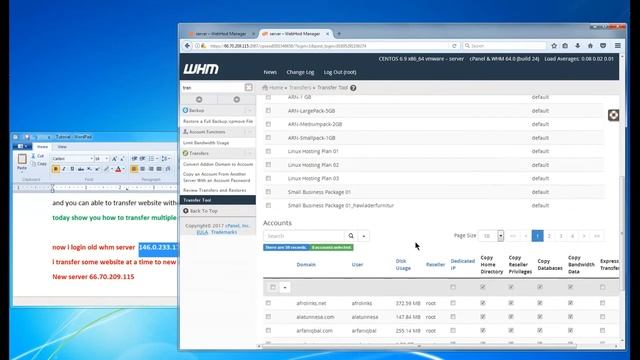Viewport: 640px width, 360px height.
Task: Click the Firefox home icon
Action: click(590, 46)
